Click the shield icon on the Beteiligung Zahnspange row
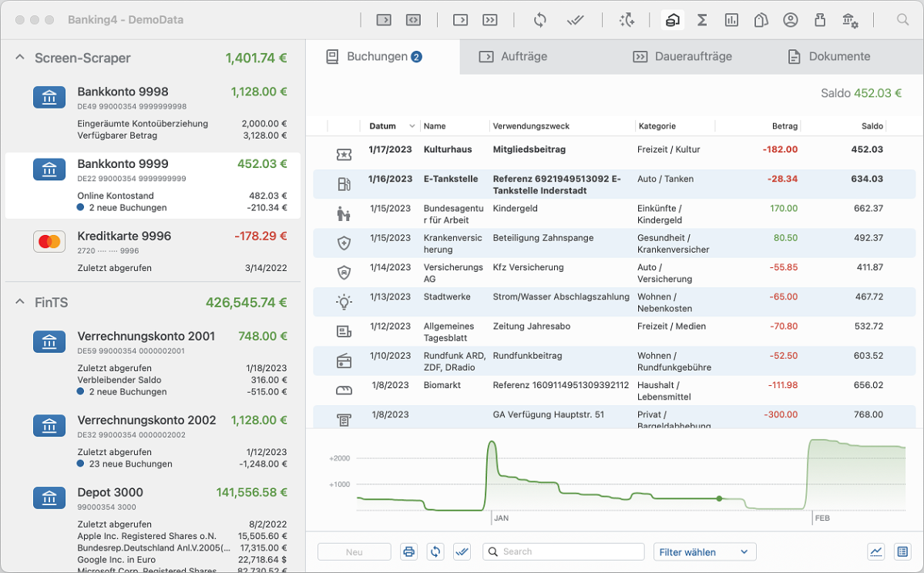The height and width of the screenshot is (573, 924). tap(344, 243)
